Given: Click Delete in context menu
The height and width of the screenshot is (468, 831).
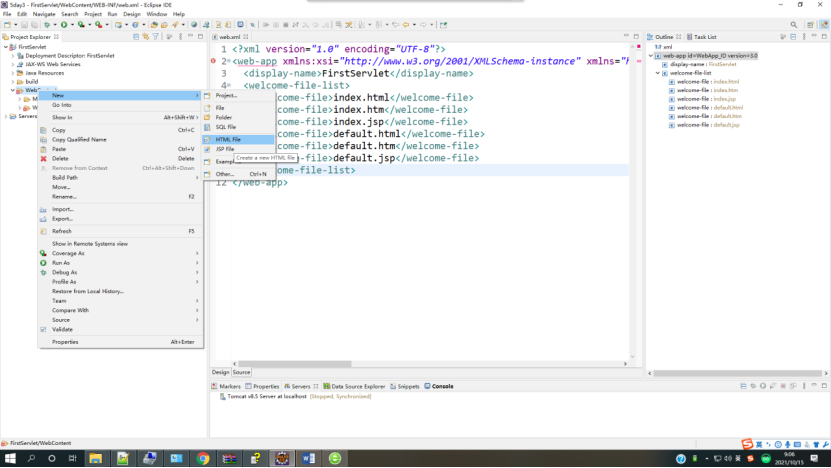Looking at the screenshot, I should point(121,158).
